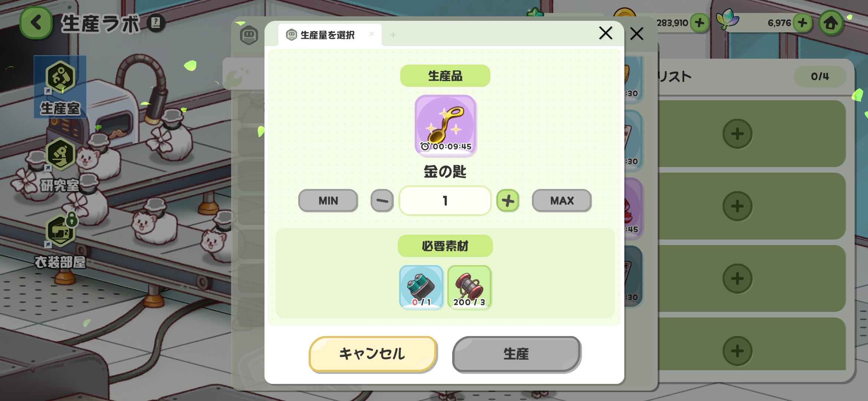Go back with the green arrow button

pyautogui.click(x=36, y=23)
